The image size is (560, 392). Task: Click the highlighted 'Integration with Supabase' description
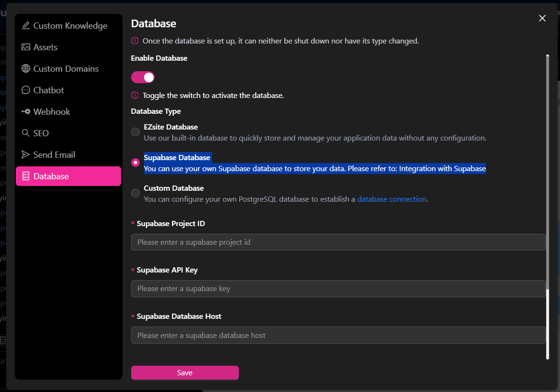[x=314, y=168]
